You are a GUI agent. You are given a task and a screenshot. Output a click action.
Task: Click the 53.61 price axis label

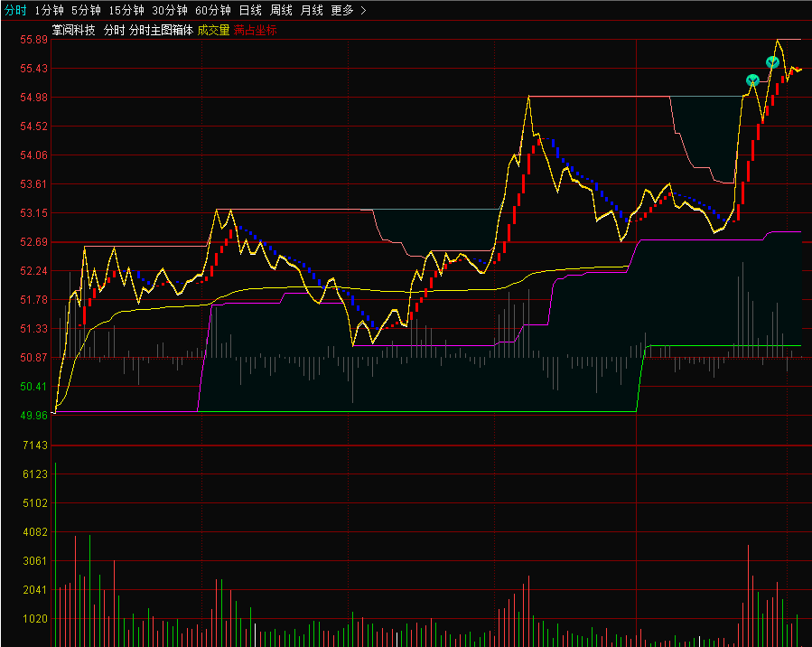[33, 184]
